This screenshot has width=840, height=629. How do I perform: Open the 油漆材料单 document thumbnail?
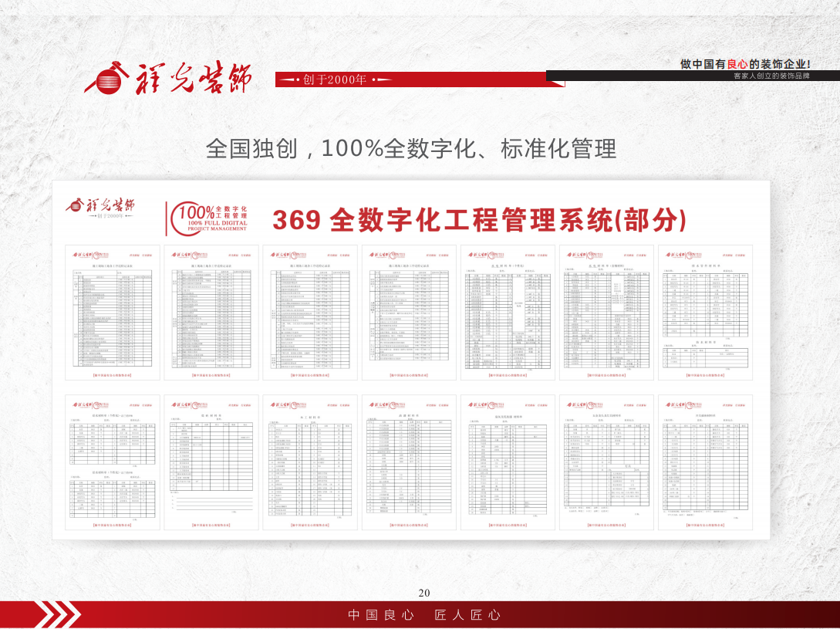click(x=409, y=462)
